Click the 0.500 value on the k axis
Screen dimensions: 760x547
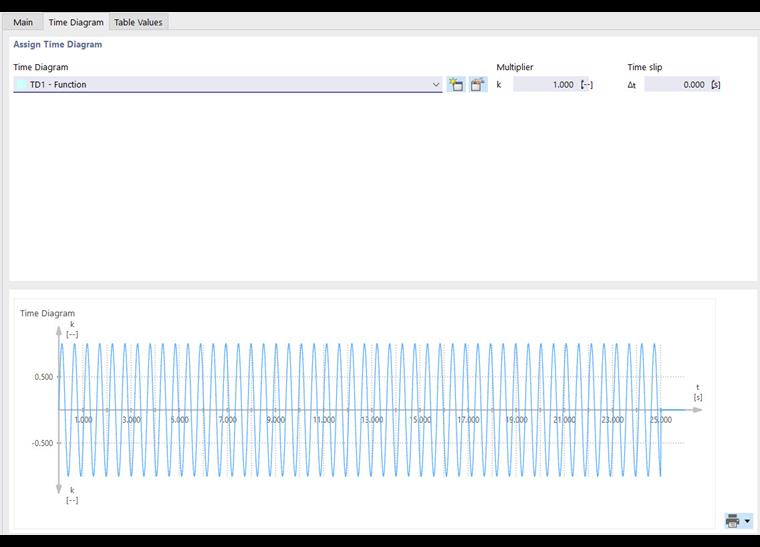(44, 377)
